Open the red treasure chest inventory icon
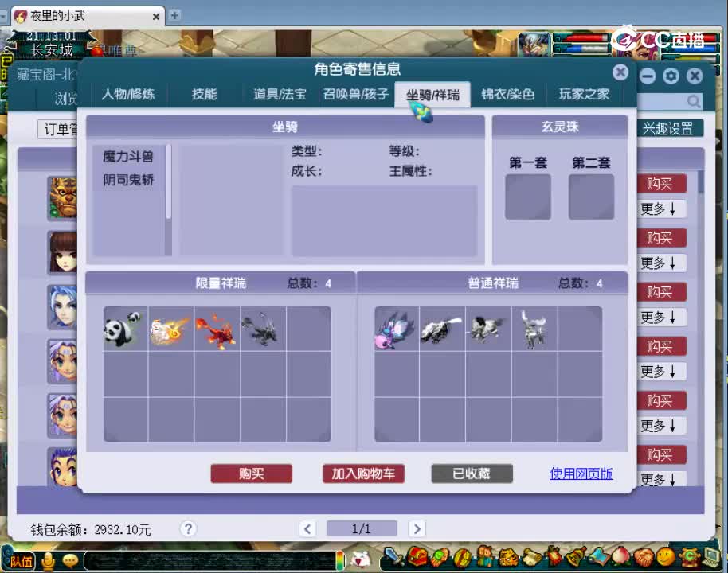Image resolution: width=728 pixels, height=573 pixels. tap(417, 558)
